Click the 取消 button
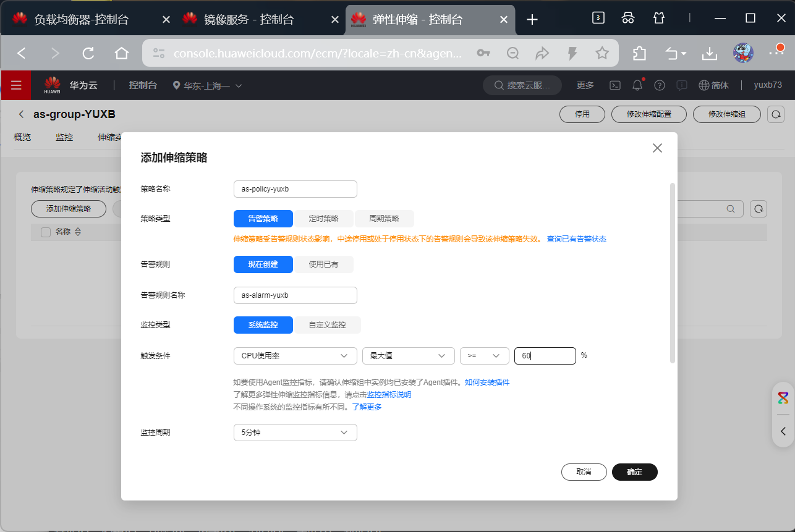 click(584, 472)
